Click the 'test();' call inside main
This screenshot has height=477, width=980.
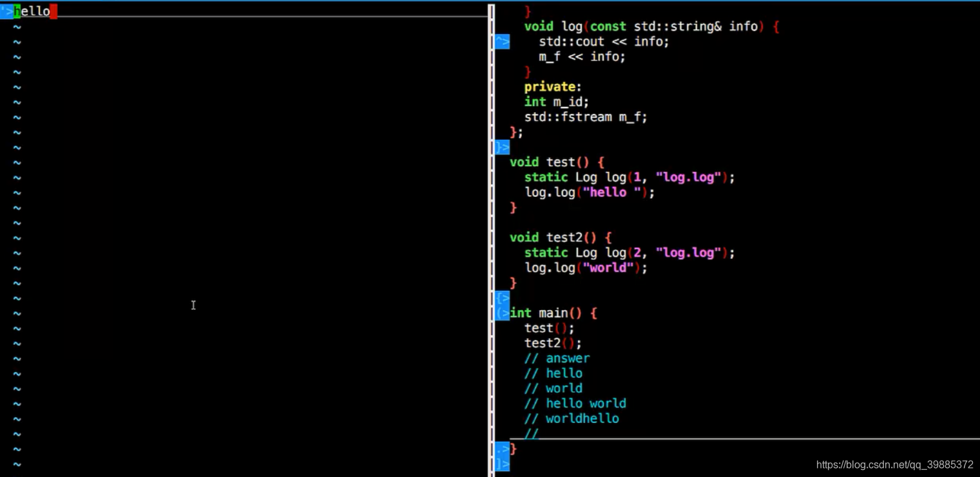[549, 328]
